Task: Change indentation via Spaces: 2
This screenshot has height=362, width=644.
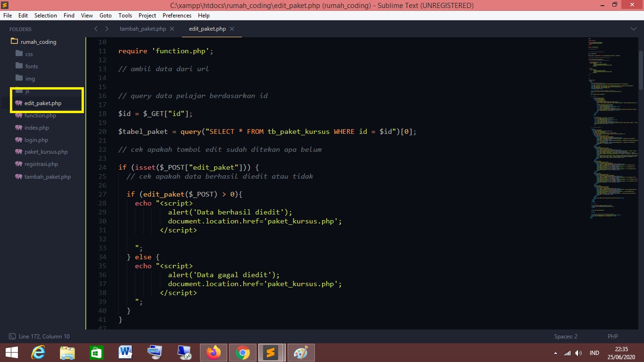Action: point(566,337)
